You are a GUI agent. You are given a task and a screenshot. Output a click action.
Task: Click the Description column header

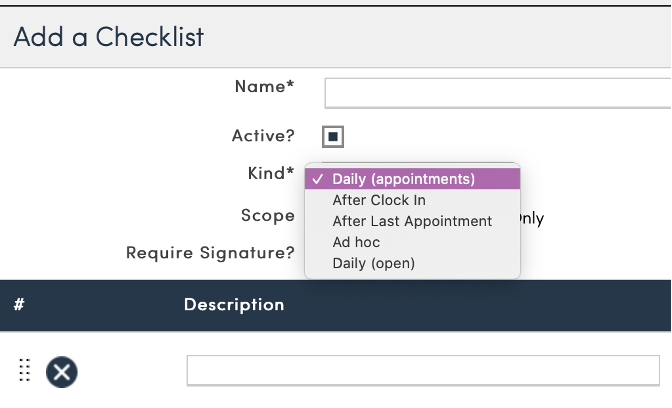[x=234, y=304]
